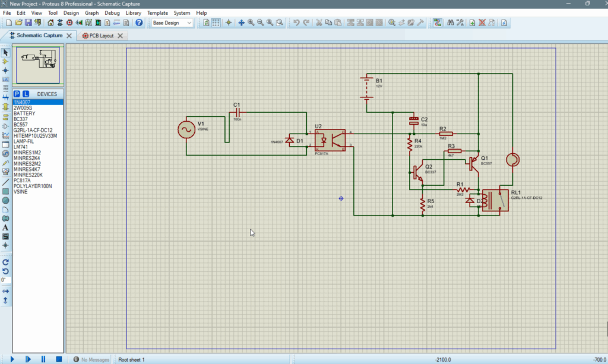Toggle the wire autorouter button
This screenshot has width=608, height=364.
437,23
